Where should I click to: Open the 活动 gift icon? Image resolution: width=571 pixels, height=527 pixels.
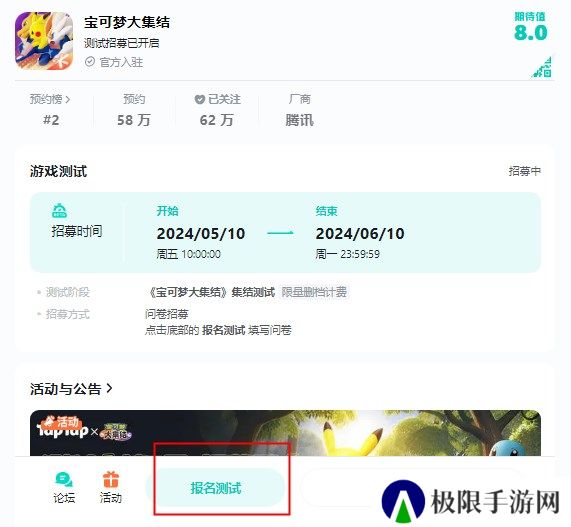111,479
